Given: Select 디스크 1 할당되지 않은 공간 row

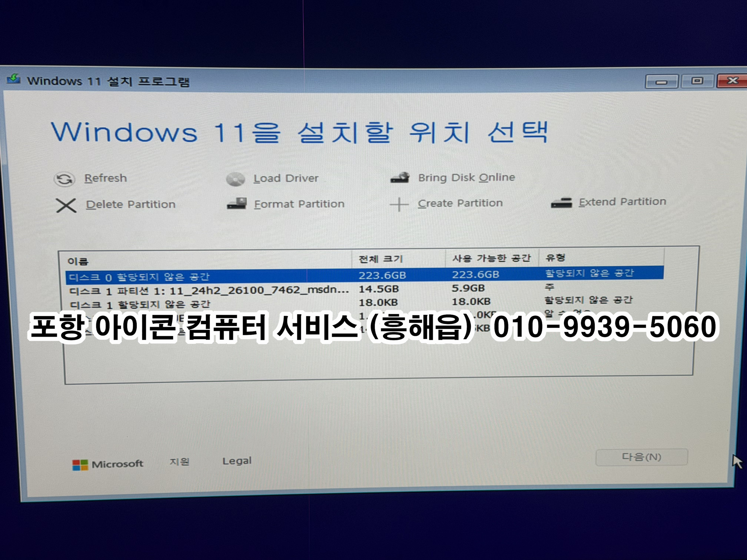Looking at the screenshot, I should 364,302.
